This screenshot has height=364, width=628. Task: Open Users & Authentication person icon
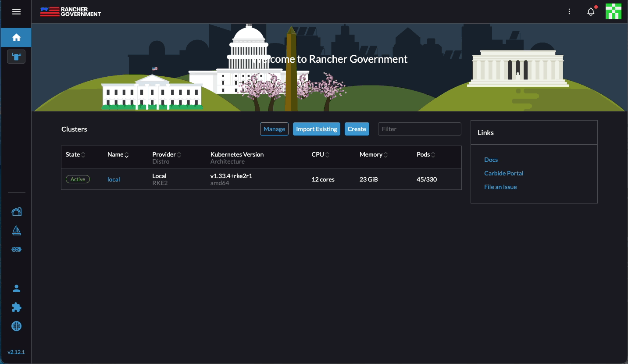point(16,289)
